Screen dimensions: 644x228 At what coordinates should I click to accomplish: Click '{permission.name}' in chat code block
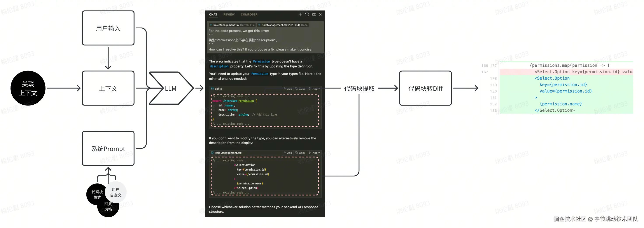[x=250, y=183]
